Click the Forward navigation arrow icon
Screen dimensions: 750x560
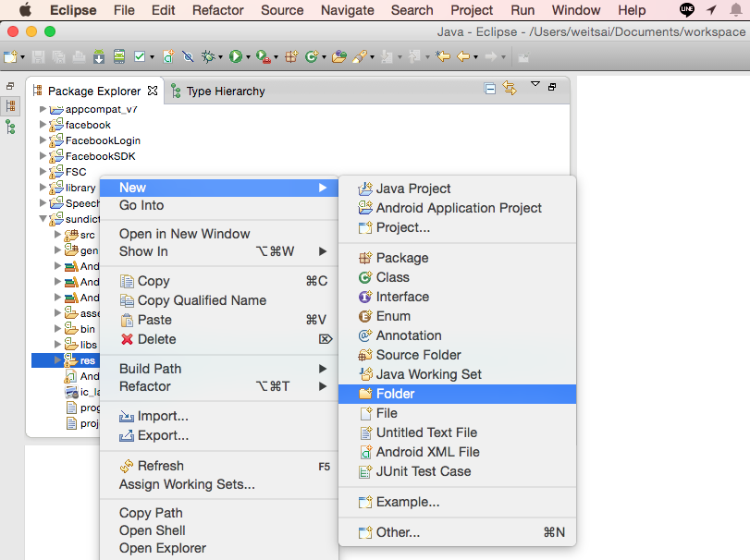[x=490, y=57]
